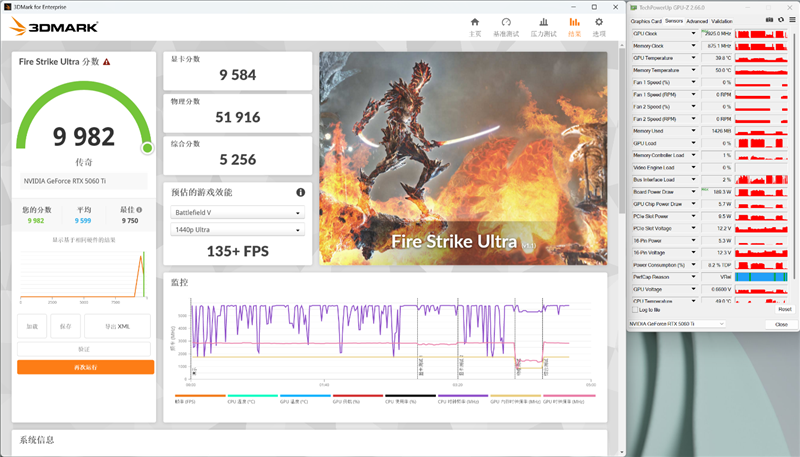Viewport: 800px width, 457px height.
Task: Open the Benchmarks (基准测试) gauge icon
Action: (506, 26)
